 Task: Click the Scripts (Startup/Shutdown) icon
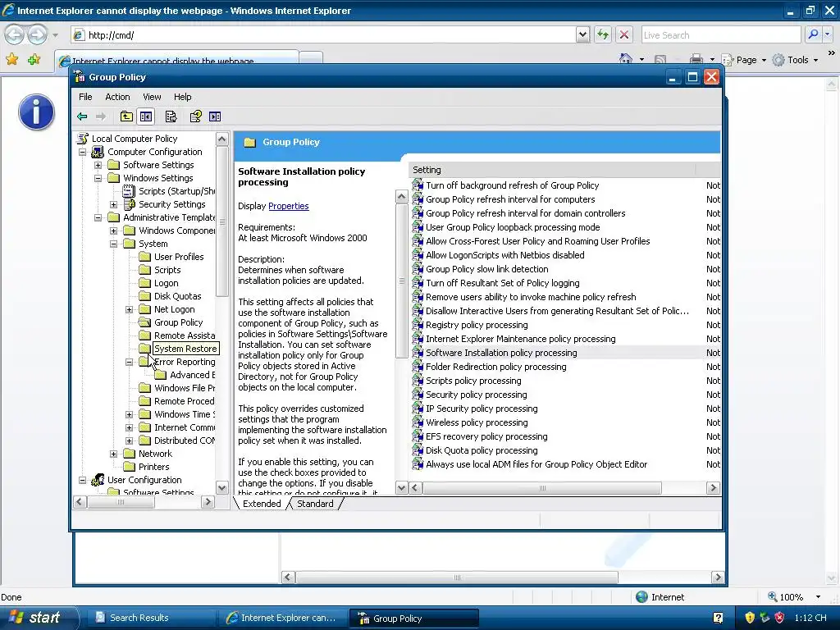coord(129,191)
